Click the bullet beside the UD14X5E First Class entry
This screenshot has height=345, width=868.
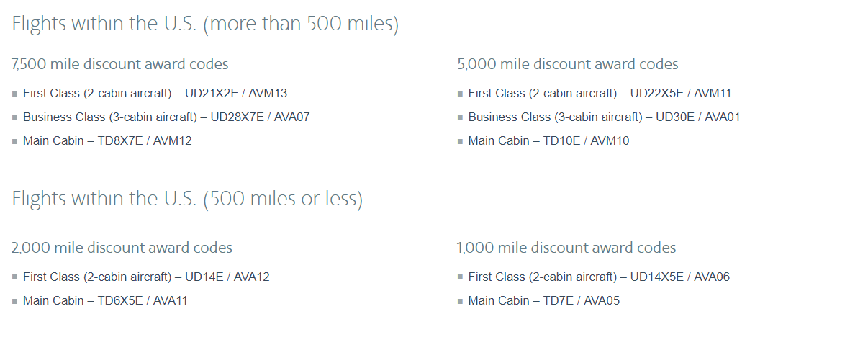(460, 277)
